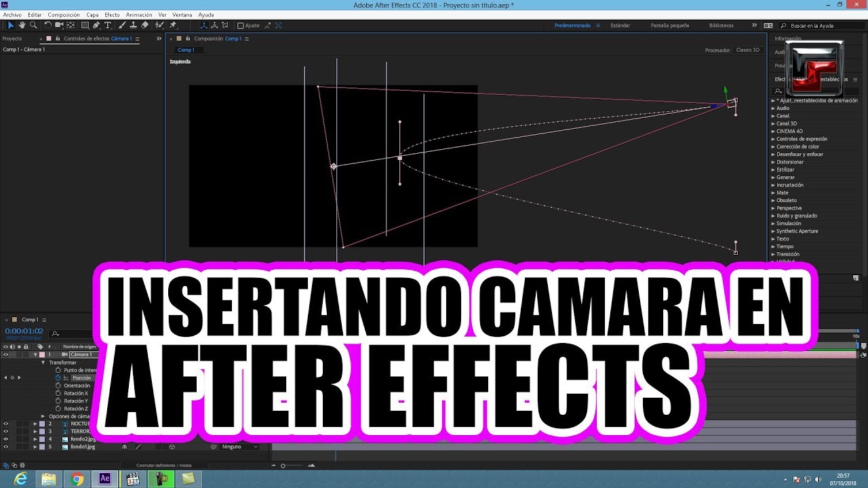Expand the Corrección de color category
Screen dimensions: 868x488
click(773, 146)
